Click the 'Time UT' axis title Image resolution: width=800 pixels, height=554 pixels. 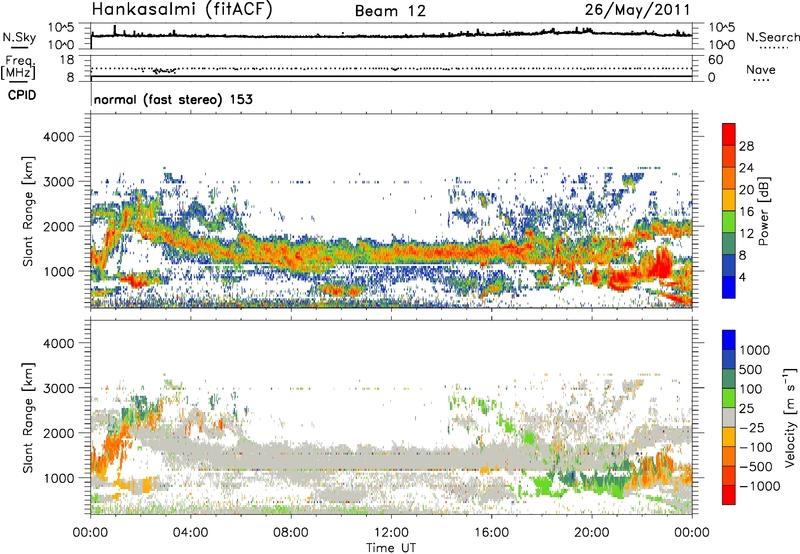(391, 548)
